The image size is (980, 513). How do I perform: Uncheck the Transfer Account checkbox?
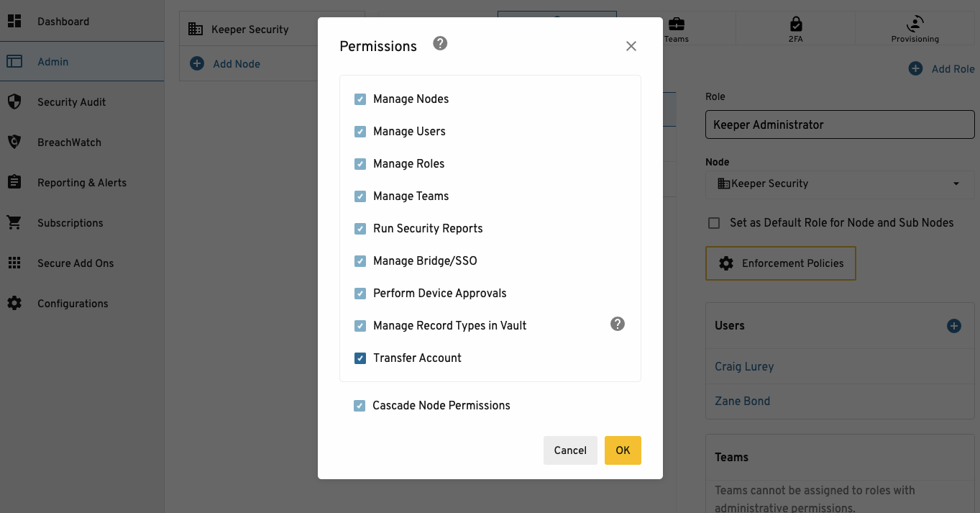click(360, 358)
